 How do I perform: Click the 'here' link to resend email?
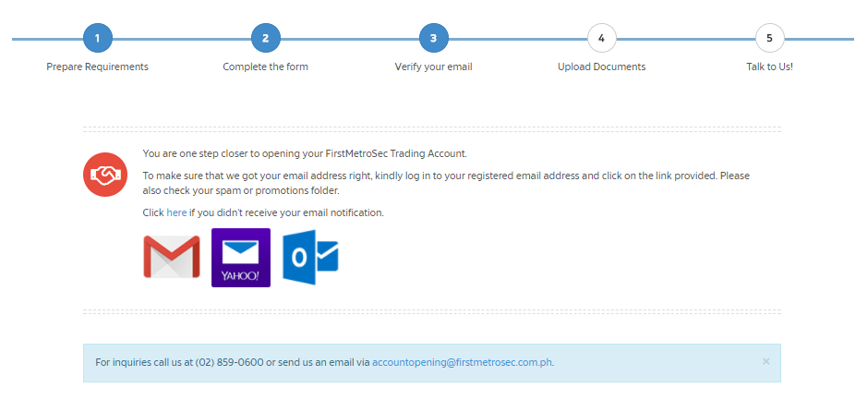pos(176,212)
